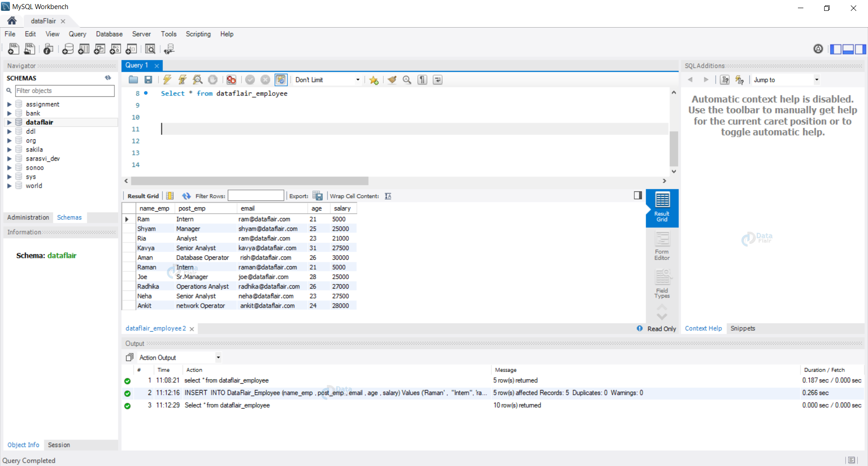
Task: Open SQL script file from main toolbar
Action: coord(29,49)
